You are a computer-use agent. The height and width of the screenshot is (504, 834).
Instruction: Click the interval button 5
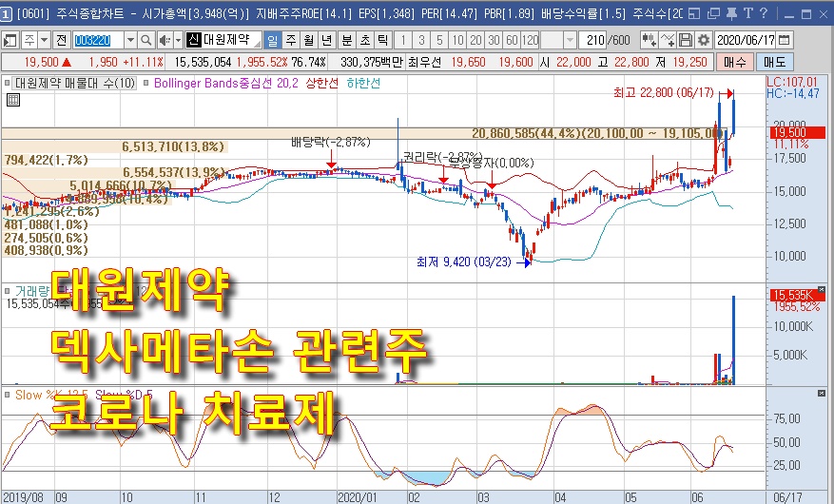click(439, 40)
